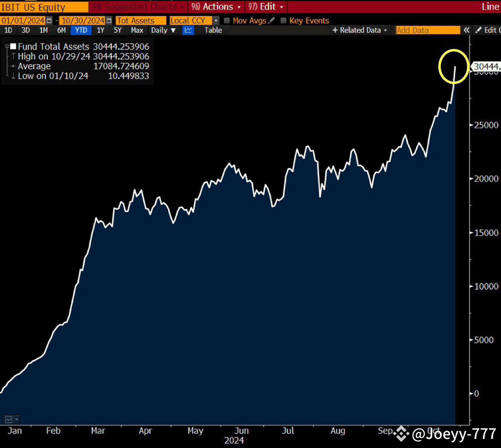Enable the Mov Avgs checkbox

click(x=227, y=21)
